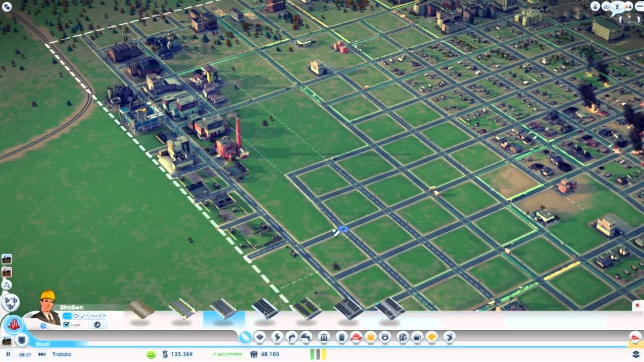
Task: Select the red Bulldoze tool
Action: [x=635, y=336]
